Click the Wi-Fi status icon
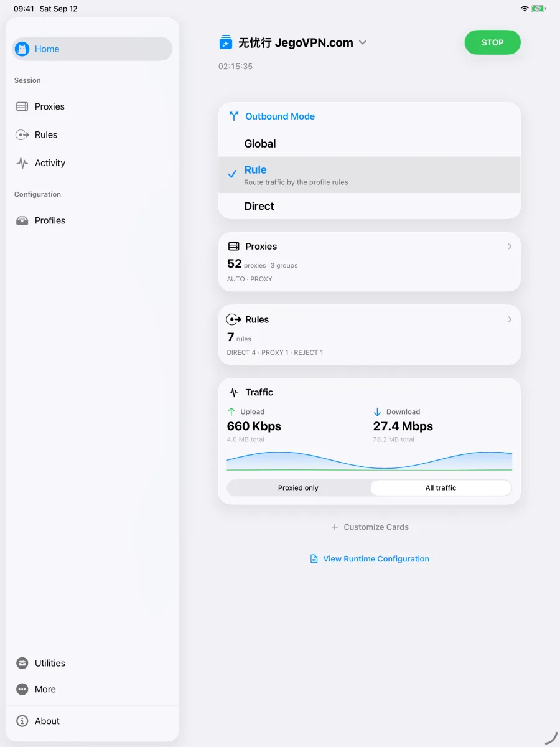This screenshot has width=560, height=747. click(x=525, y=9)
